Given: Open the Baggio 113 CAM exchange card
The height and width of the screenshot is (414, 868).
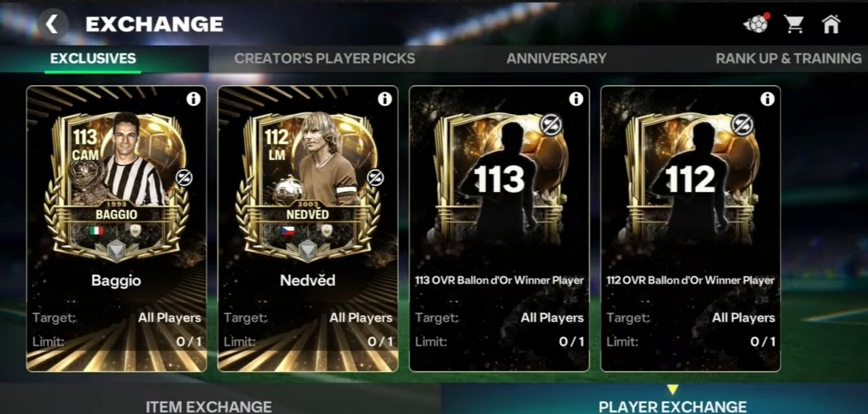Looking at the screenshot, I should coord(117,229).
